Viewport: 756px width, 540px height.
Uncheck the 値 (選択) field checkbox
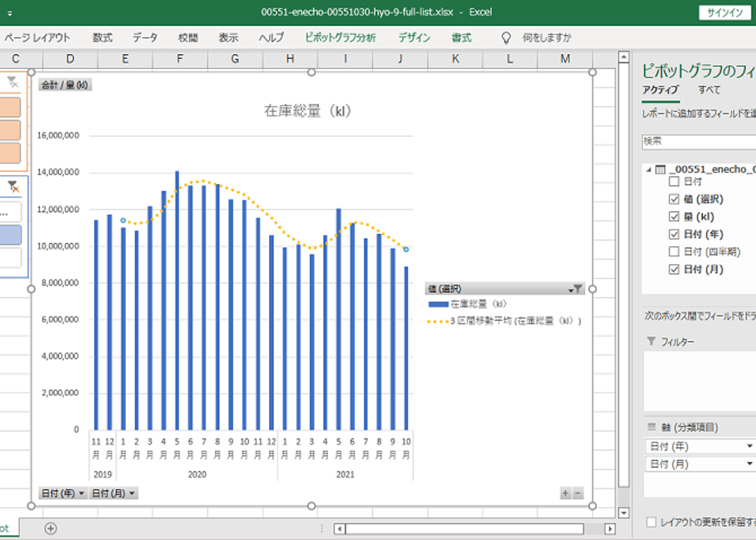[x=674, y=199]
